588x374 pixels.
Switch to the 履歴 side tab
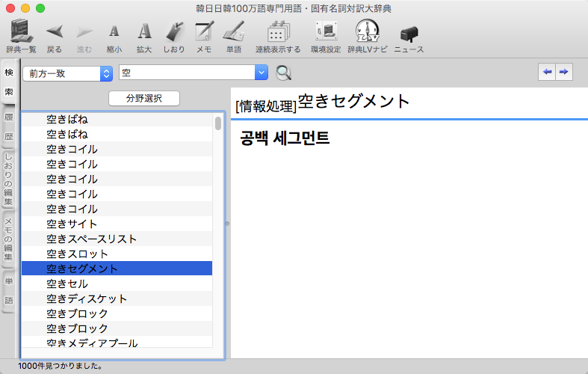[x=9, y=127]
